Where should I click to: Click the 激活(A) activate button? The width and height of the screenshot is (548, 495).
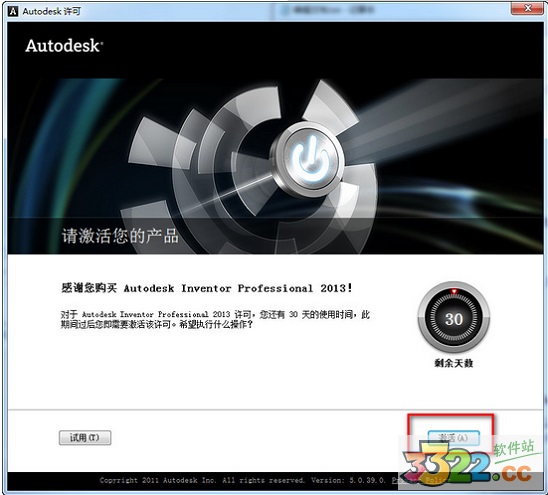pyautogui.click(x=453, y=438)
